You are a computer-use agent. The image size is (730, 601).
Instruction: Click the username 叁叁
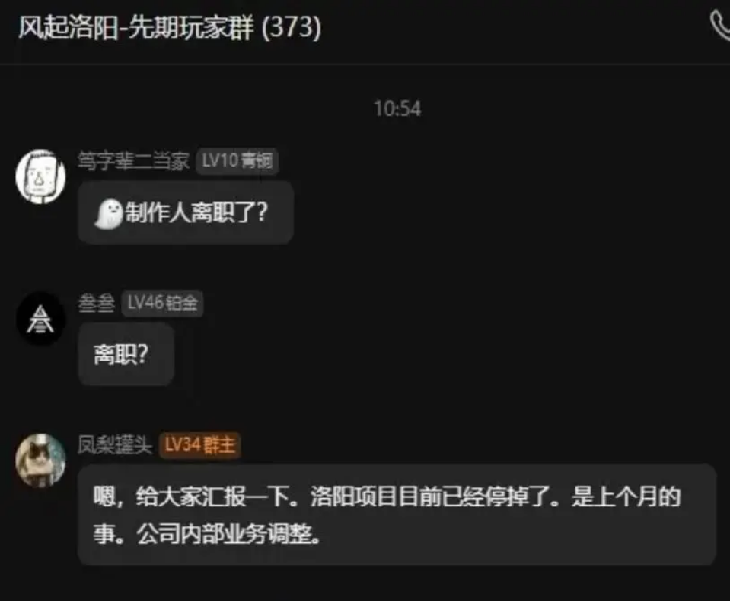[x=96, y=303]
